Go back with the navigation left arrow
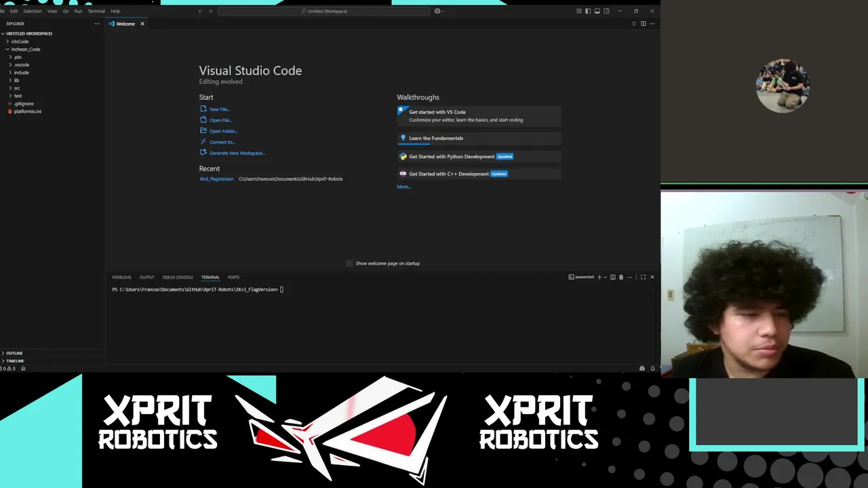This screenshot has width=868, height=488. coord(200,11)
